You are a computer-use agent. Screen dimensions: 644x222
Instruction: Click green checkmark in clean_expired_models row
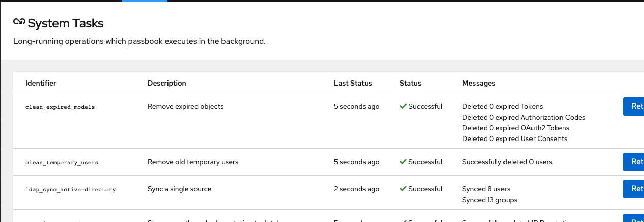pyautogui.click(x=403, y=107)
